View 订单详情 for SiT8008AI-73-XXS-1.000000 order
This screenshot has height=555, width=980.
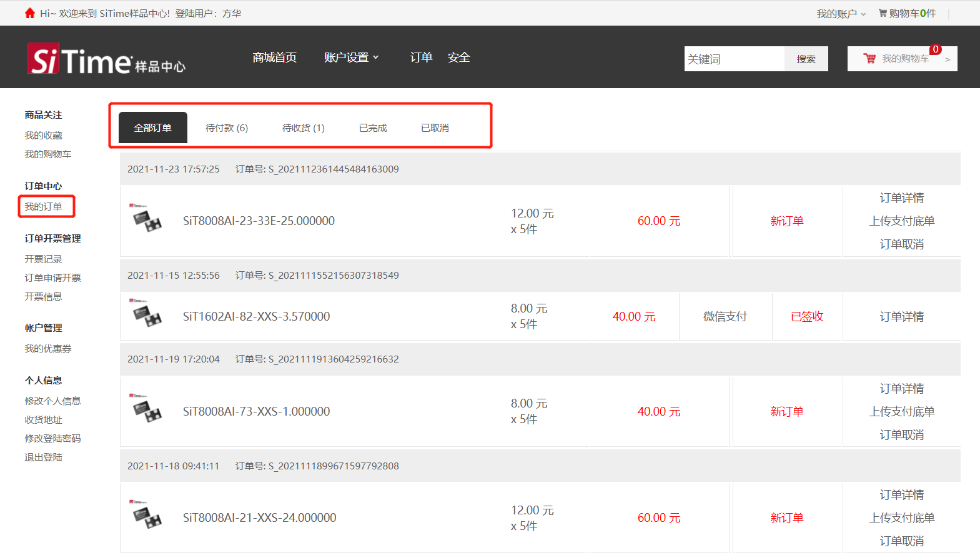pos(902,389)
